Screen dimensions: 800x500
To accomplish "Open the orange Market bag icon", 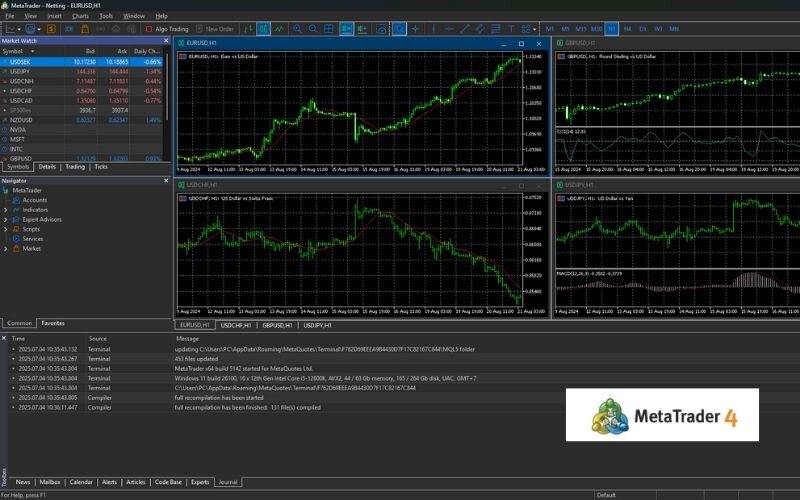I will 85,29.
